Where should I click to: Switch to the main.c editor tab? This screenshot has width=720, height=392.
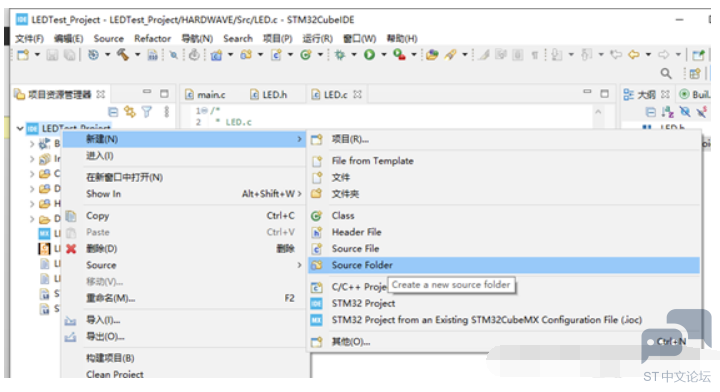click(205, 95)
